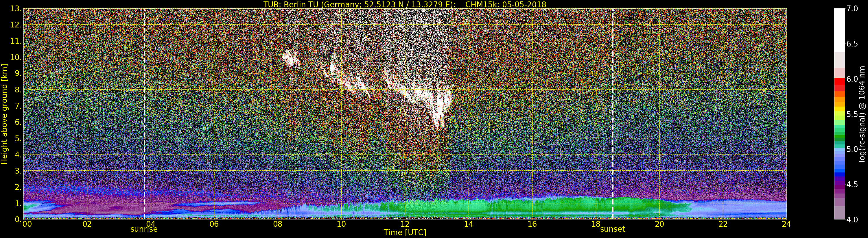Viewport: 868px width, 238px height.
Task: Click the time tick label '00'
Action: (x=27, y=224)
